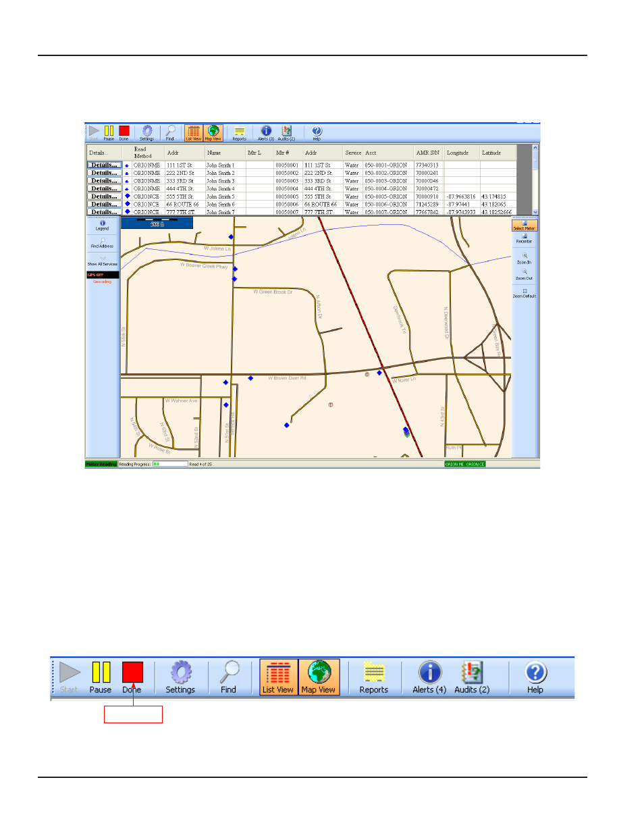Screen dimensions: 644x834
Task: Open Details for 66 ROUTE 66 row
Action: point(104,204)
